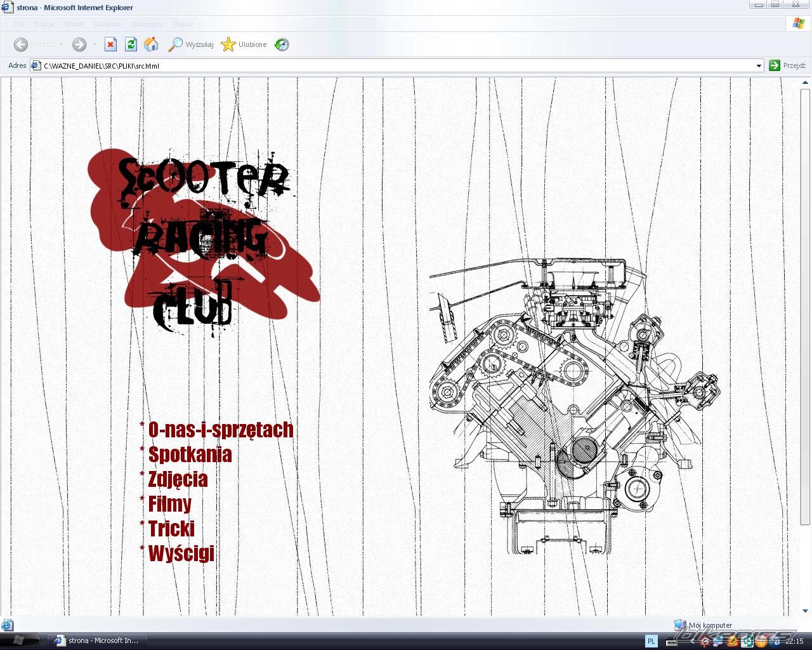Click the Scooter Racing Club logo image
This screenshot has width=812, height=650.
point(204,242)
